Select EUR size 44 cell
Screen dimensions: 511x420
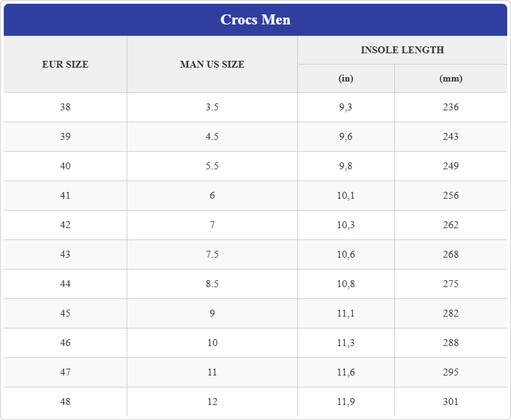point(65,284)
